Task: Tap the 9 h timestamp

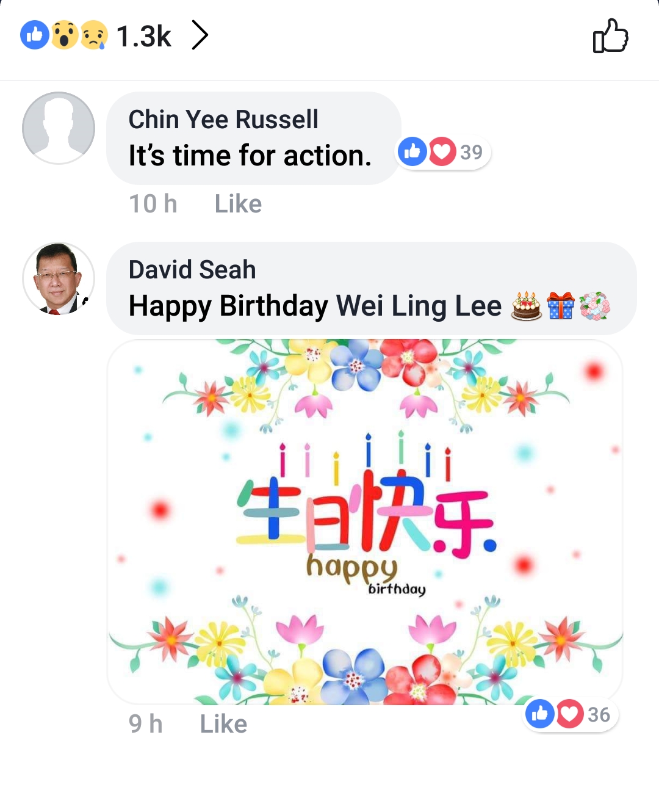Action: (145, 724)
